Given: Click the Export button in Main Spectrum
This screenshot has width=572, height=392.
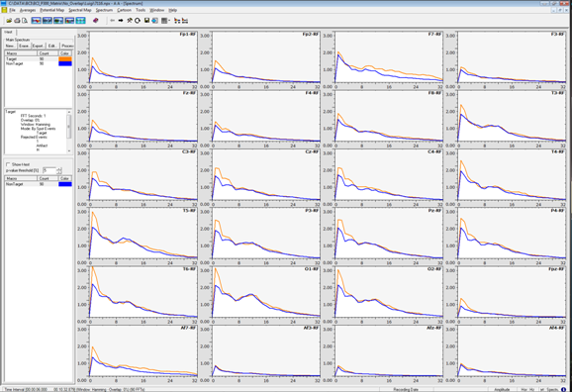Looking at the screenshot, I should tap(38, 46).
